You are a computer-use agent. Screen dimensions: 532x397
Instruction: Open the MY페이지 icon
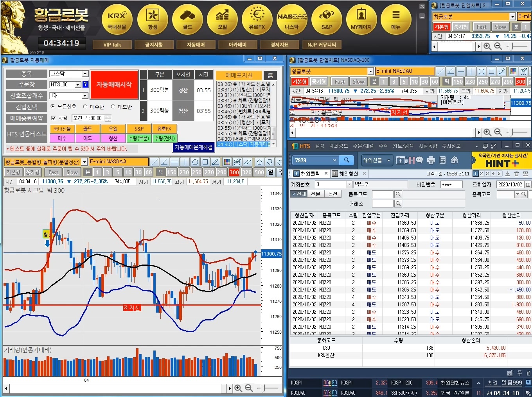point(361,20)
